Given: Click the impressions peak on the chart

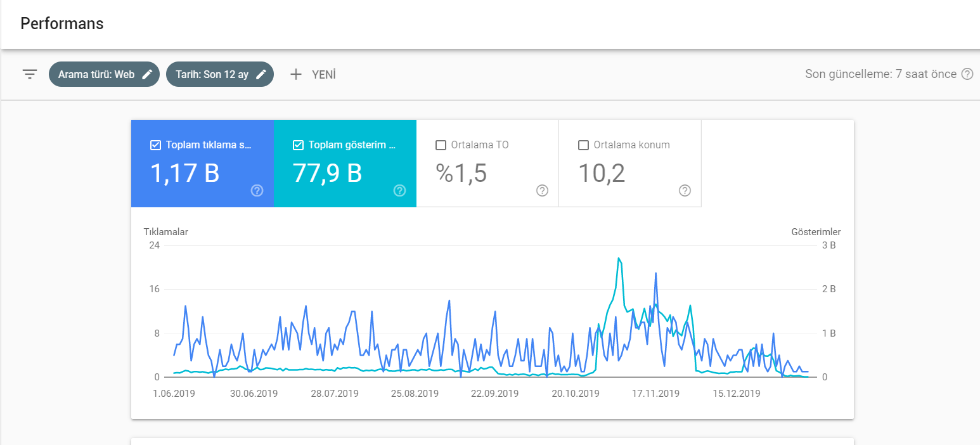Looking at the screenshot, I should [618, 258].
